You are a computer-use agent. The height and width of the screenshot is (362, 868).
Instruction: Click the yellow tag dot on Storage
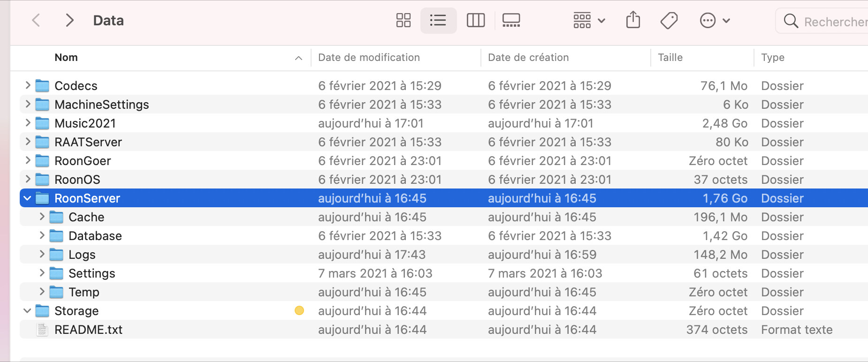(x=299, y=310)
